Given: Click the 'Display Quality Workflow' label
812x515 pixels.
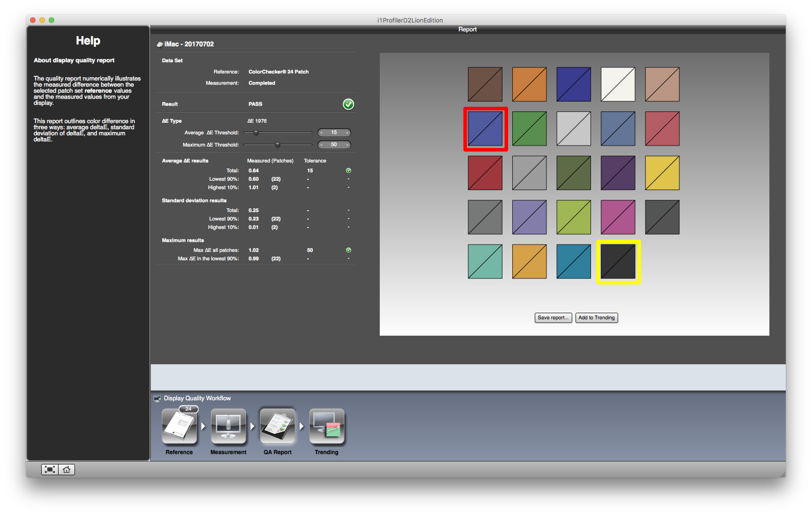Looking at the screenshot, I should [197, 398].
